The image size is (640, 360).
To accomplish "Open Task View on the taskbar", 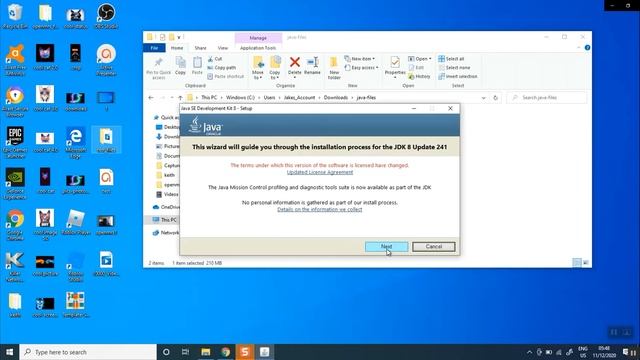I will (x=185, y=352).
